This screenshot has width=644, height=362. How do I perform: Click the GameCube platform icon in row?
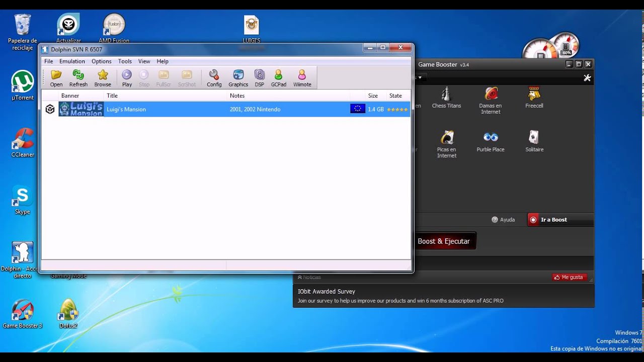pyautogui.click(x=50, y=109)
